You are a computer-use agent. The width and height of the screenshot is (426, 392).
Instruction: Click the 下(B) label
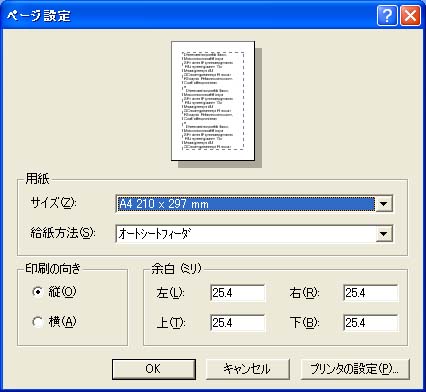click(304, 323)
